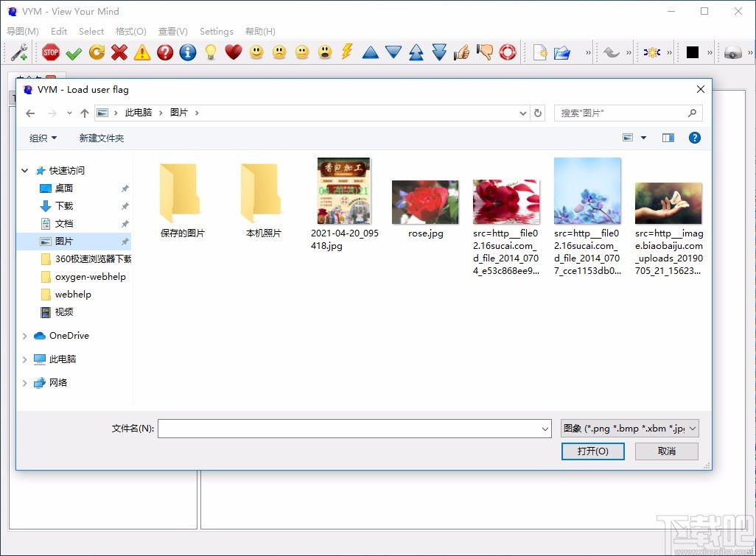Click the wrench add-flag icon in toolbar
The height and width of the screenshot is (556, 756).
click(x=19, y=52)
